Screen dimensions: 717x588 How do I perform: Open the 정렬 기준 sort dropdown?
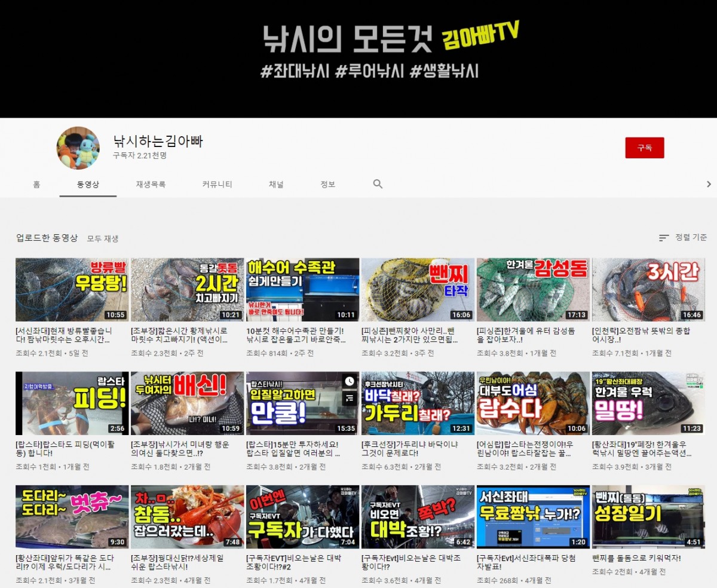pos(683,238)
